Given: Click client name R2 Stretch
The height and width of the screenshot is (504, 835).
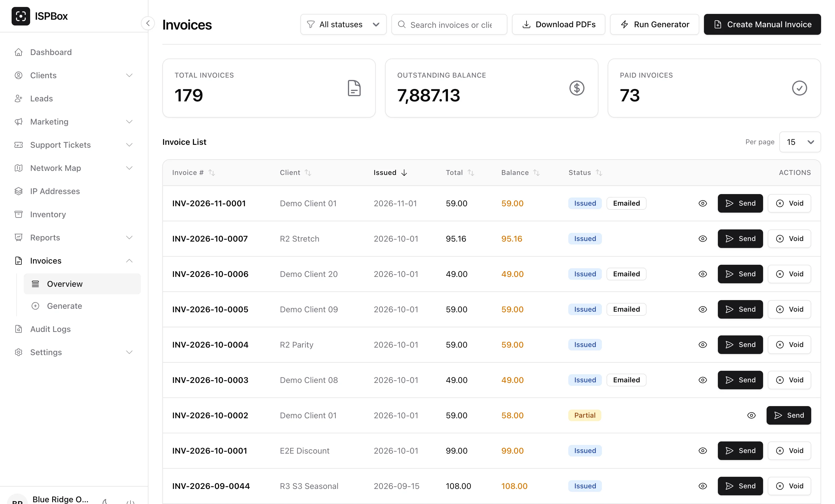Looking at the screenshot, I should pyautogui.click(x=299, y=239).
